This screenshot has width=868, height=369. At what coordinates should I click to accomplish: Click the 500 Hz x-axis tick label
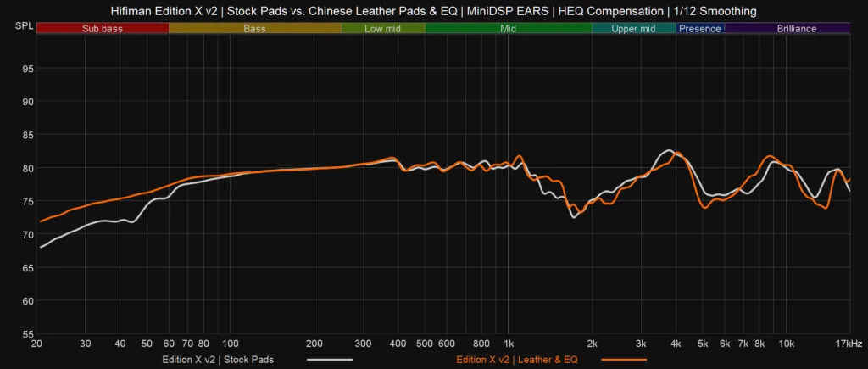pos(425,344)
